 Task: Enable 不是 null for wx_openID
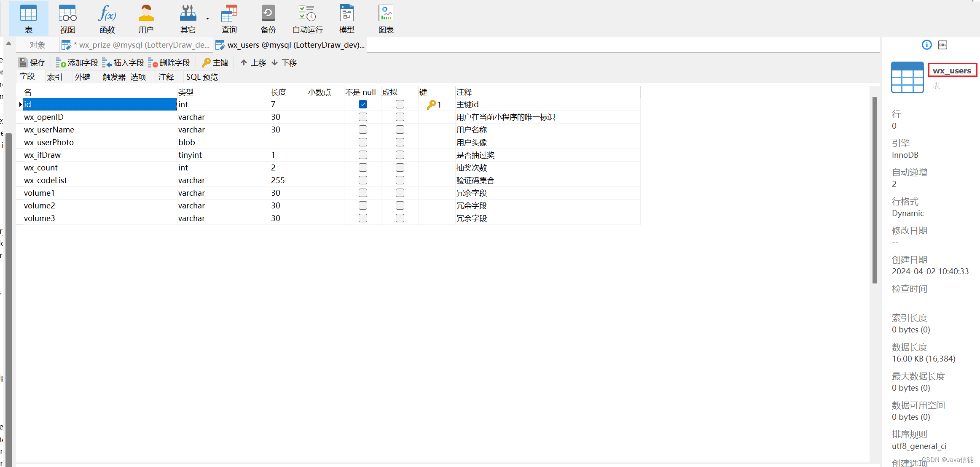tap(362, 117)
